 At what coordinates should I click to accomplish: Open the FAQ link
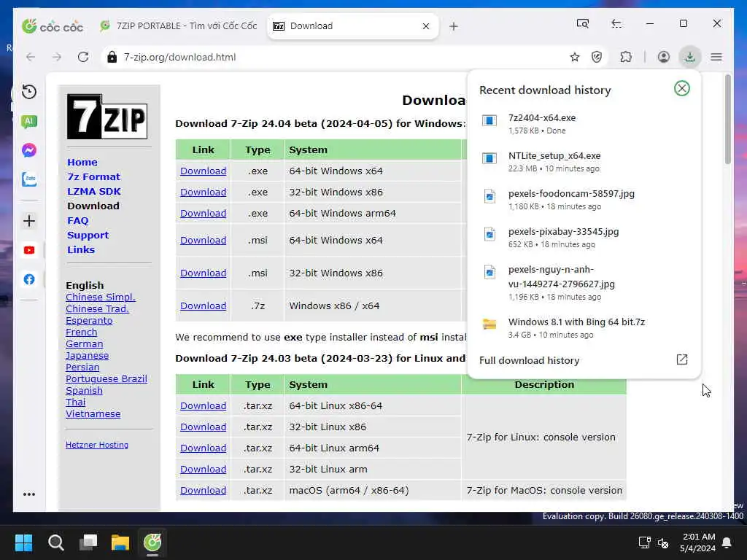point(77,220)
